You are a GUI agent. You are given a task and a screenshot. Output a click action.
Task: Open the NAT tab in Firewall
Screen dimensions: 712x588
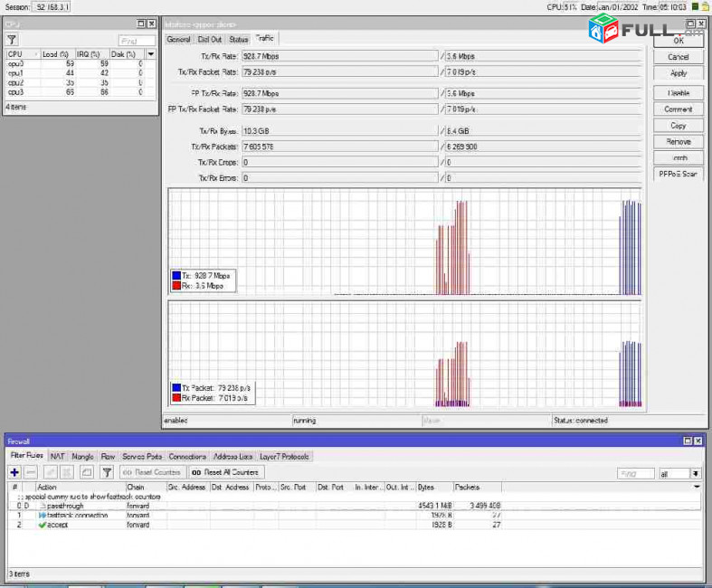57,456
